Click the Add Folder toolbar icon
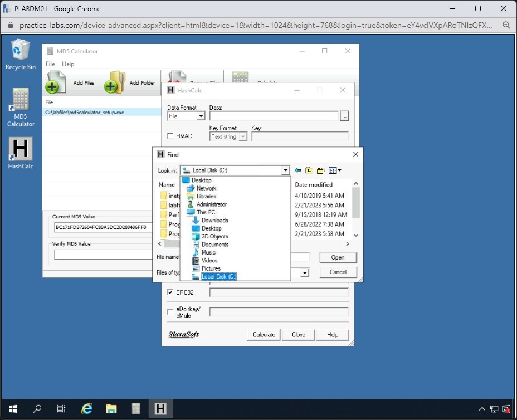The image size is (517, 420). tap(115, 82)
